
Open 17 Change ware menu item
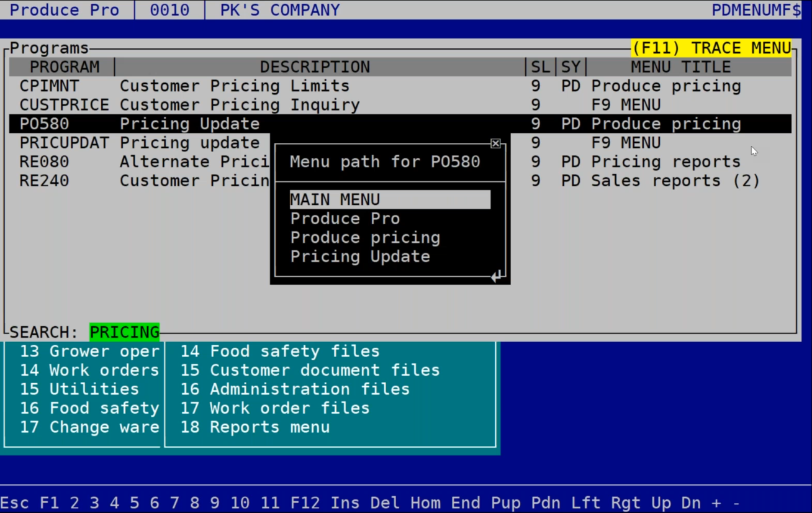89,427
